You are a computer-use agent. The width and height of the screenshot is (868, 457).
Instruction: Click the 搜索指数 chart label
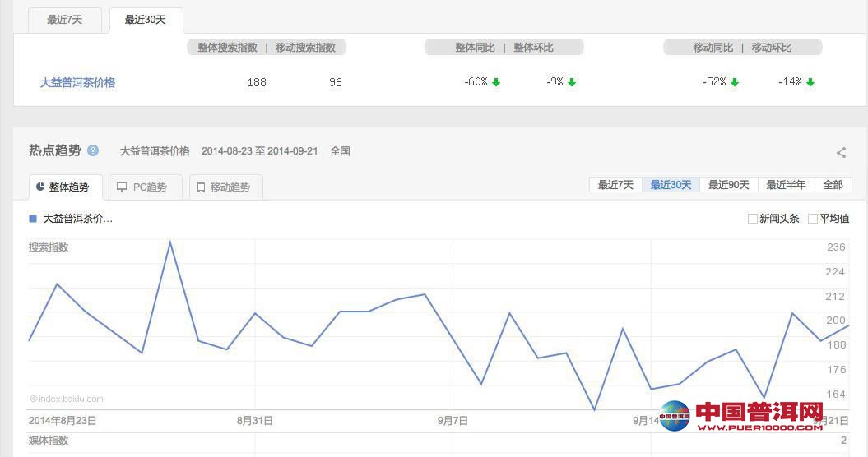pyautogui.click(x=49, y=247)
